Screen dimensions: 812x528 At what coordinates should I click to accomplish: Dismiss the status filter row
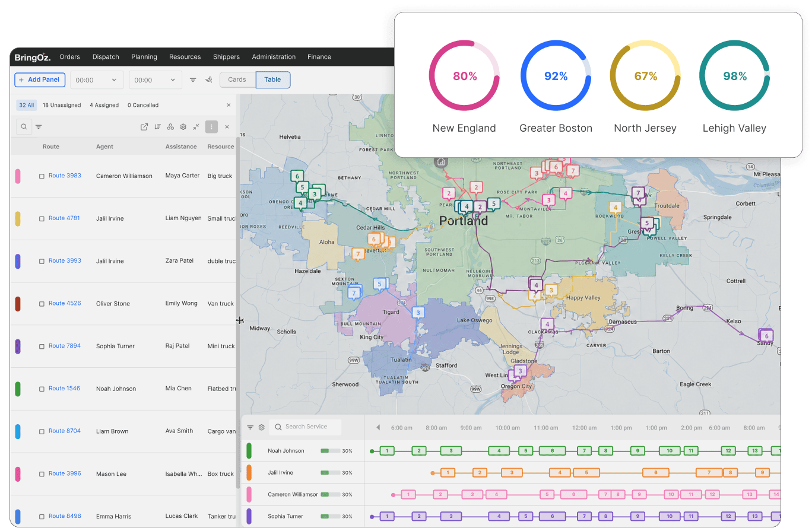click(229, 105)
